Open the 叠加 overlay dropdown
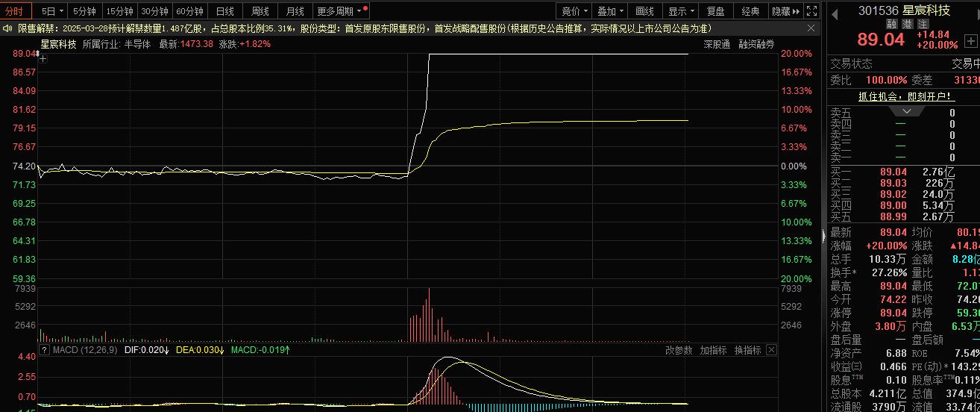This screenshot has height=412, width=980. (x=611, y=11)
